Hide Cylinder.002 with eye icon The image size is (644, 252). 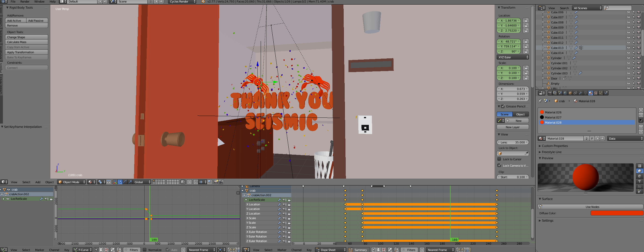click(x=628, y=68)
